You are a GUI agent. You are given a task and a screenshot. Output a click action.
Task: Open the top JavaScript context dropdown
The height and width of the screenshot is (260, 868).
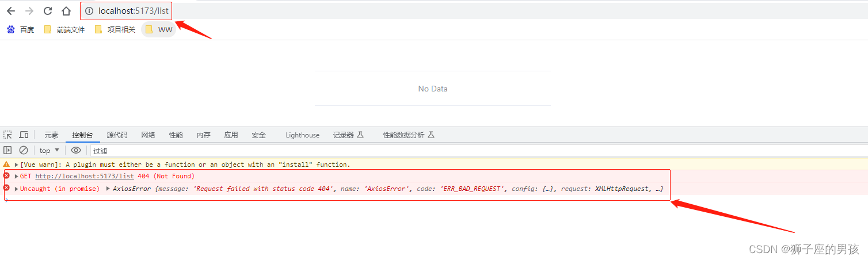click(x=50, y=150)
